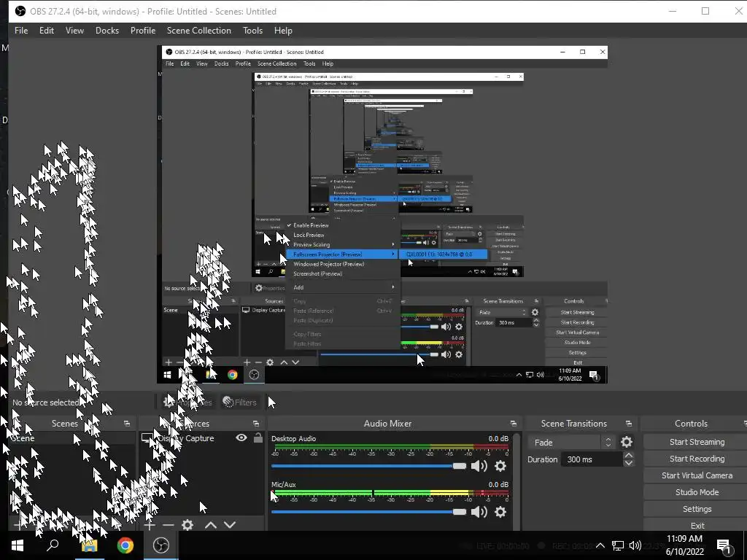Screen dimensions: 747x560
Task: Move source down with arrow
Action: pyautogui.click(x=230, y=525)
